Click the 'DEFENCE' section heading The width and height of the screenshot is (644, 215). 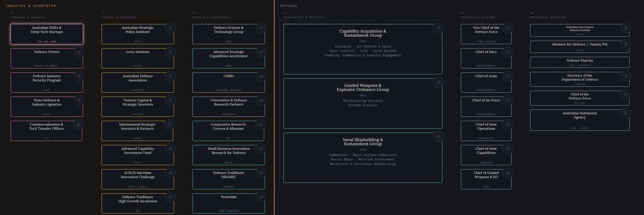click(289, 6)
